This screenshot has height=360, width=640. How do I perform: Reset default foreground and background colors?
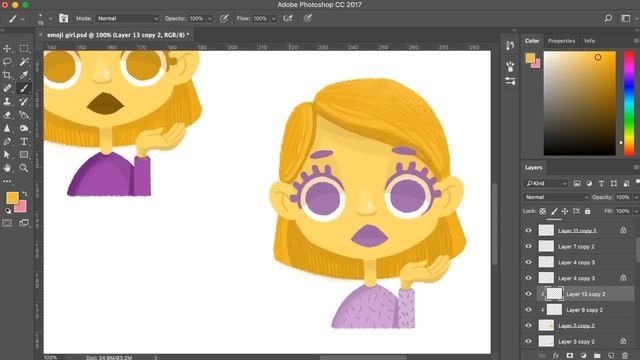[8, 211]
